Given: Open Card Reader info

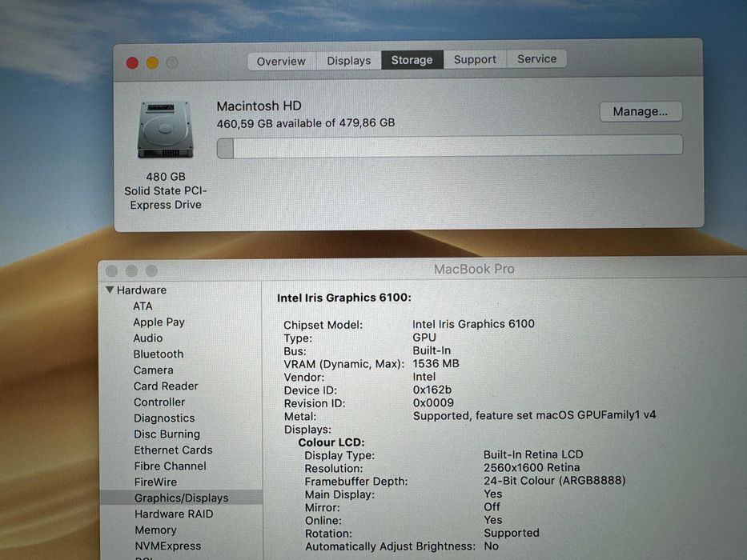Looking at the screenshot, I should click(x=166, y=386).
